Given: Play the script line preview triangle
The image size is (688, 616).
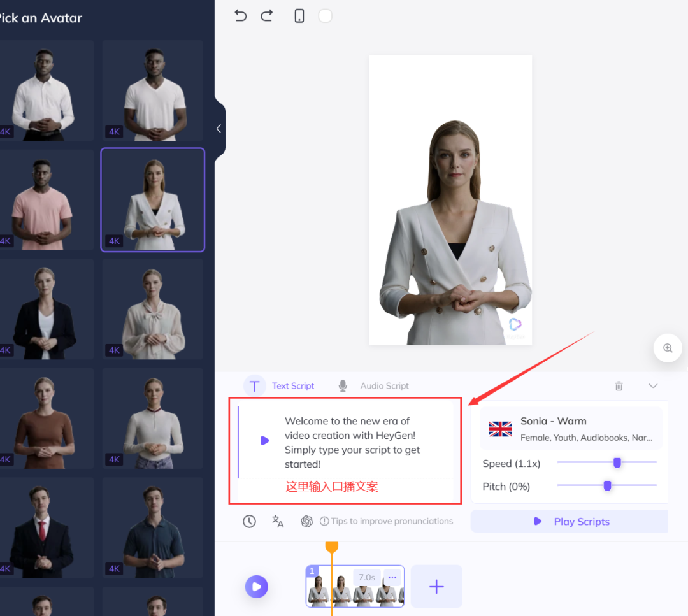Looking at the screenshot, I should (264, 441).
